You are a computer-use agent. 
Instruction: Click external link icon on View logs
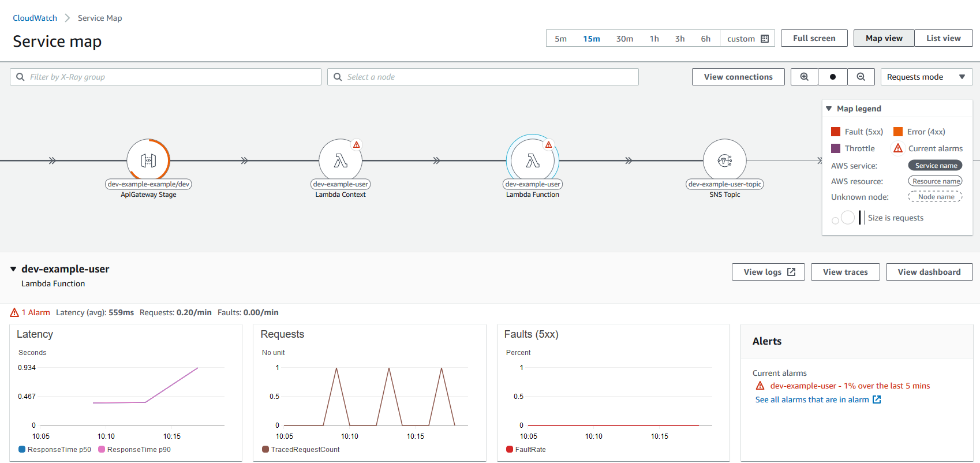tap(791, 272)
